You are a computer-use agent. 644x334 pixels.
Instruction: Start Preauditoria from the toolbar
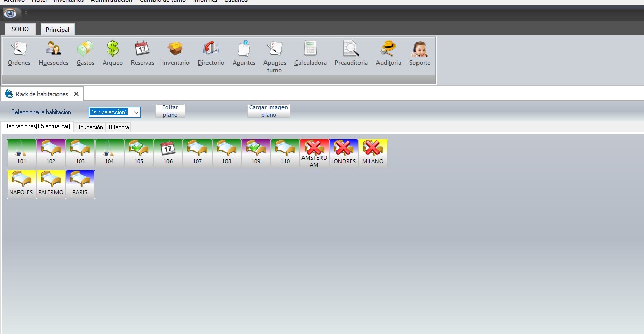(351, 49)
